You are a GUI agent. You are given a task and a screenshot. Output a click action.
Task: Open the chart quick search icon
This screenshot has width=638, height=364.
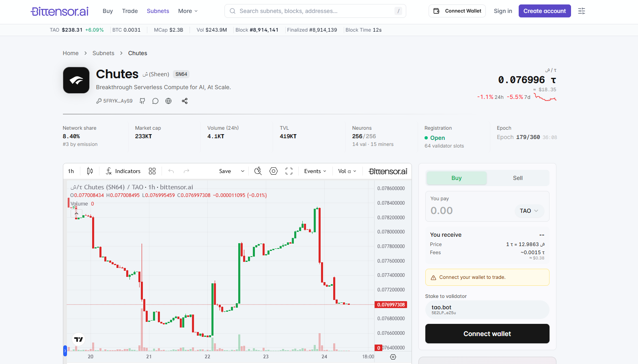point(258,171)
